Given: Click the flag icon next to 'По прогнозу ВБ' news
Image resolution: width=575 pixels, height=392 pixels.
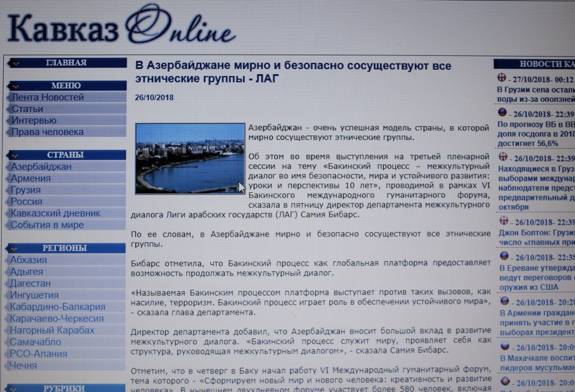Looking at the screenshot, I should [502, 112].
